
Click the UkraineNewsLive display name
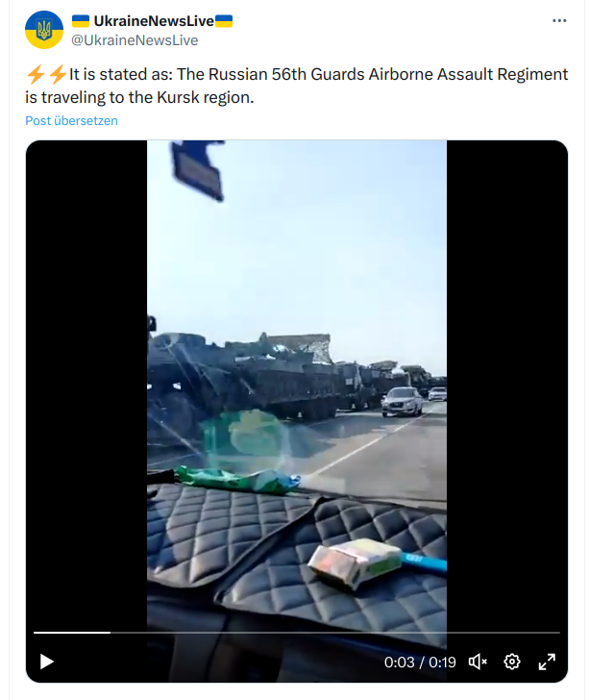(154, 21)
